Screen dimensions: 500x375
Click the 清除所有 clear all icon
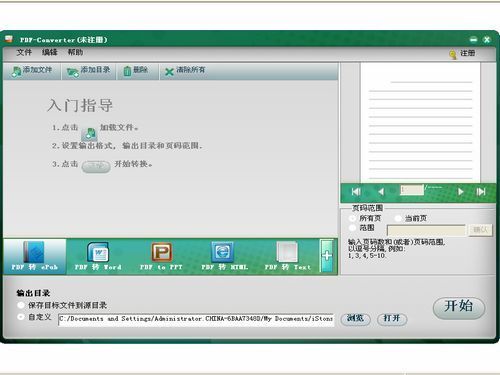[169, 71]
